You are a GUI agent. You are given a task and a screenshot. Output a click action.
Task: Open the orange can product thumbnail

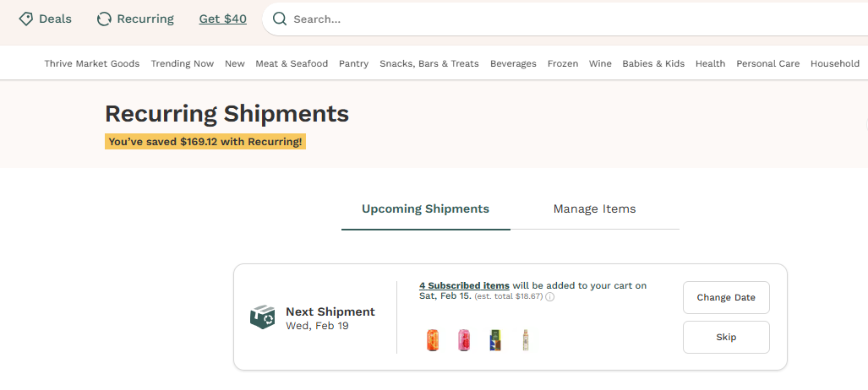(x=433, y=340)
